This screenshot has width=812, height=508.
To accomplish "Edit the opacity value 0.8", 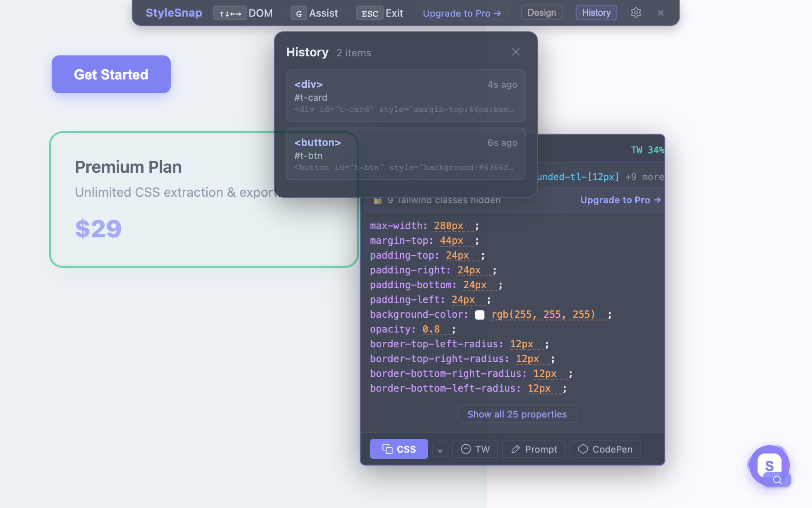I will pyautogui.click(x=431, y=329).
